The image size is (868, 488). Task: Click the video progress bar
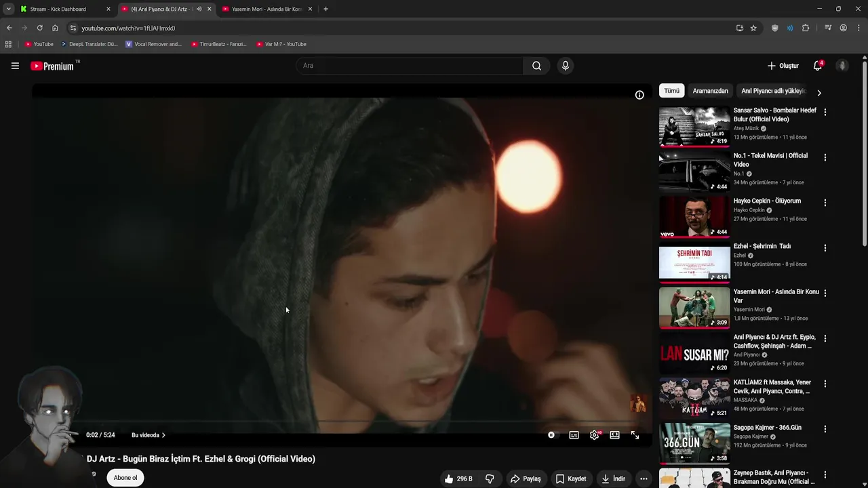pos(342,422)
